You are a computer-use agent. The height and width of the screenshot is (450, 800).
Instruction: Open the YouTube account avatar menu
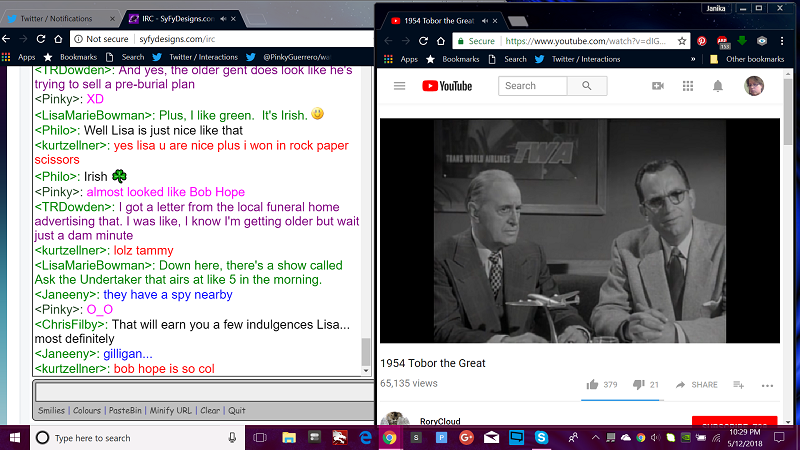point(754,86)
